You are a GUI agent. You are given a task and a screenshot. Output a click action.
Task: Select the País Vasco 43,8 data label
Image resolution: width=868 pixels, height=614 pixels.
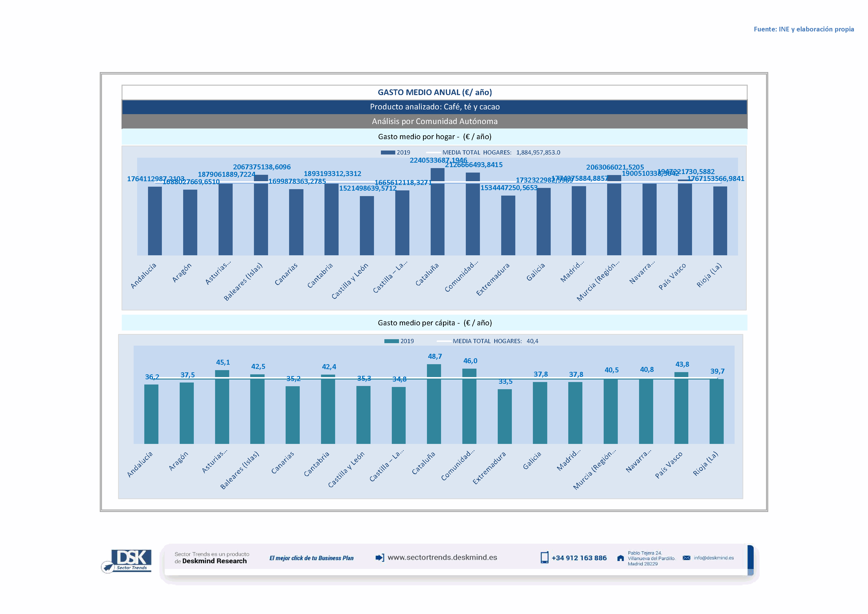[x=682, y=364]
